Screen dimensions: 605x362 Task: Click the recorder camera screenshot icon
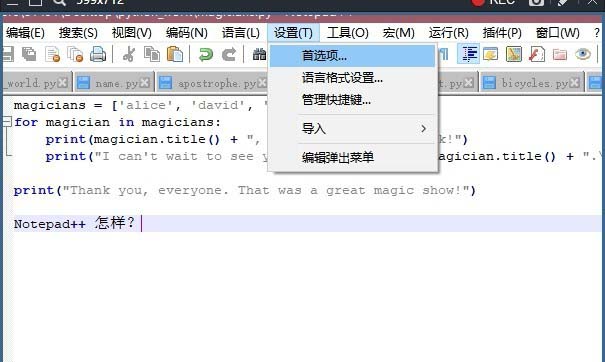(536, 2)
